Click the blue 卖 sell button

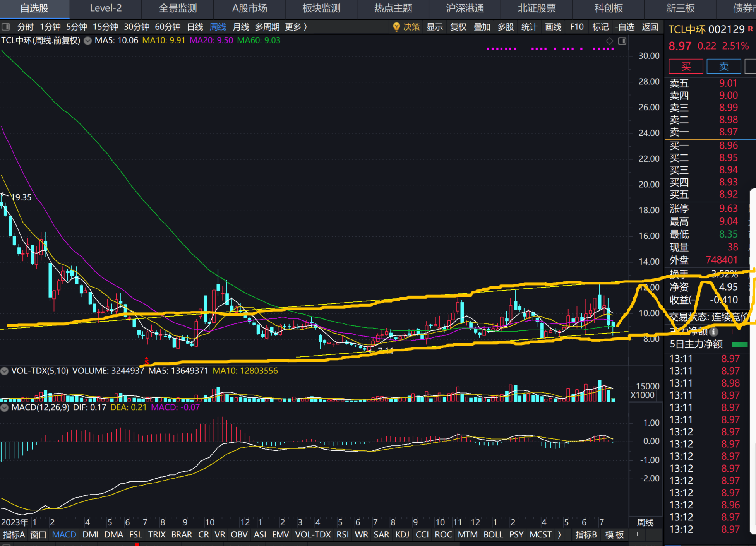pos(724,66)
